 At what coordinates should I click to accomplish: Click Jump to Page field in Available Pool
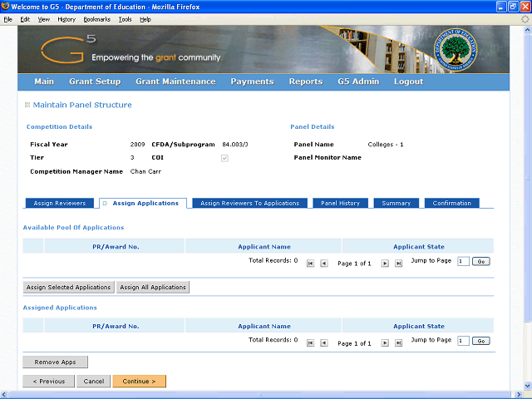pos(463,261)
